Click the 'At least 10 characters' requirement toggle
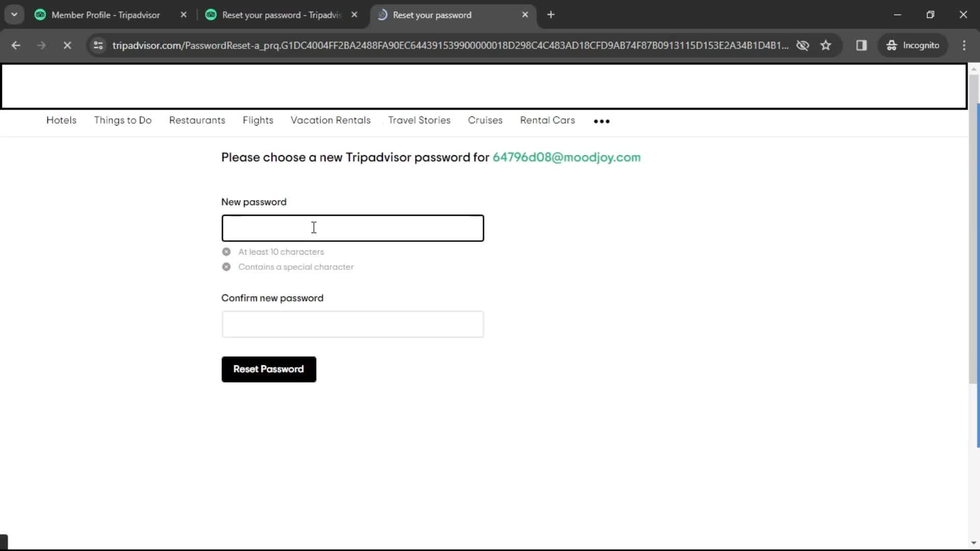This screenshot has width=980, height=551. pos(226,251)
